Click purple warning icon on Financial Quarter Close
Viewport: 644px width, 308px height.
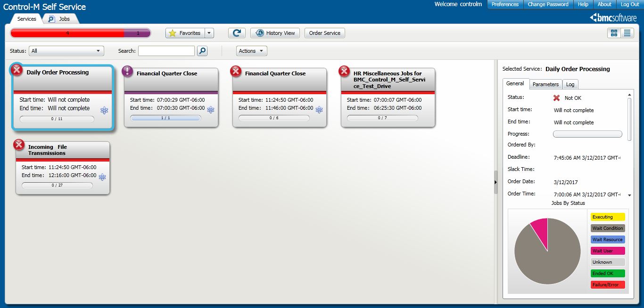pyautogui.click(x=128, y=71)
